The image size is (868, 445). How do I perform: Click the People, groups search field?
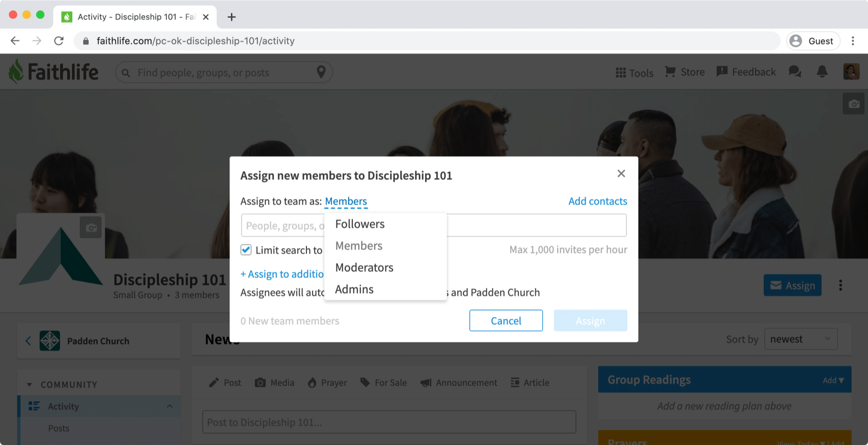click(433, 225)
